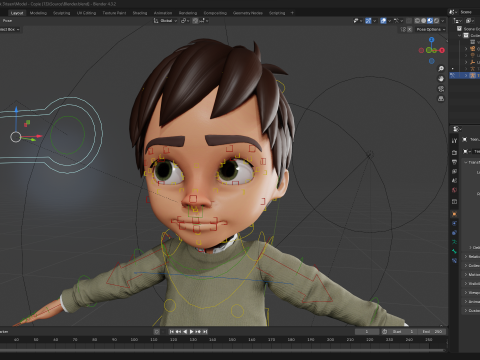This screenshot has height=360, width=480.
Task: Click the timeline horizontal scrollbar
Action: click(x=223, y=350)
